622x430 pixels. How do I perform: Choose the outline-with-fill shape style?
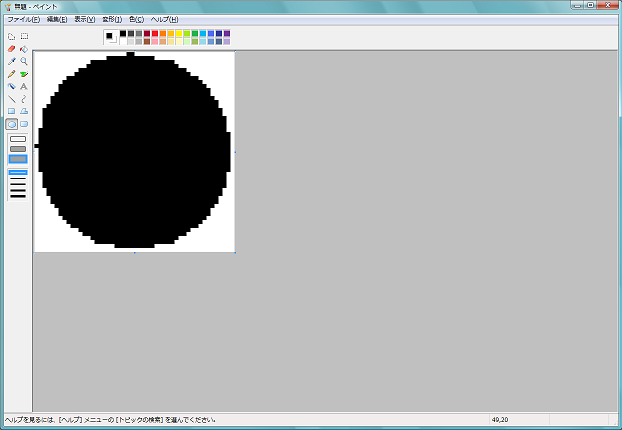tap(18, 149)
